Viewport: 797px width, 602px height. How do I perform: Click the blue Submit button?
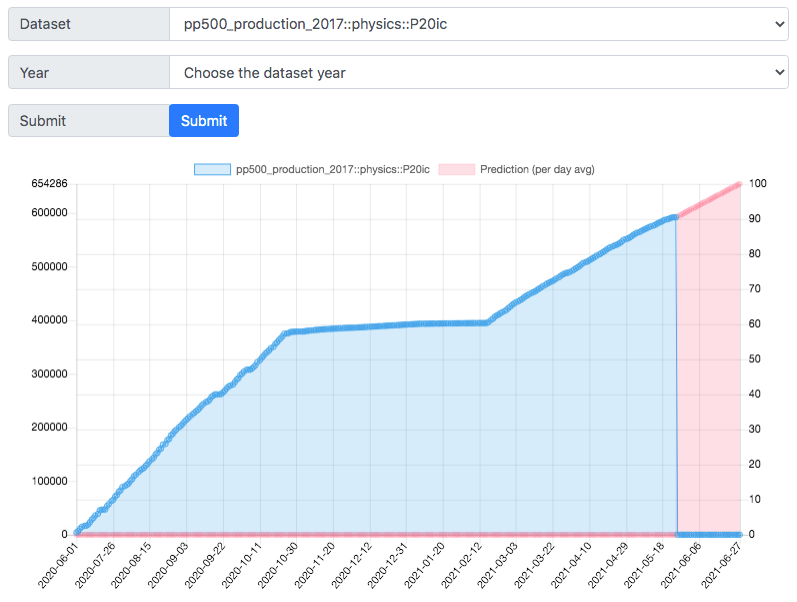(x=204, y=121)
